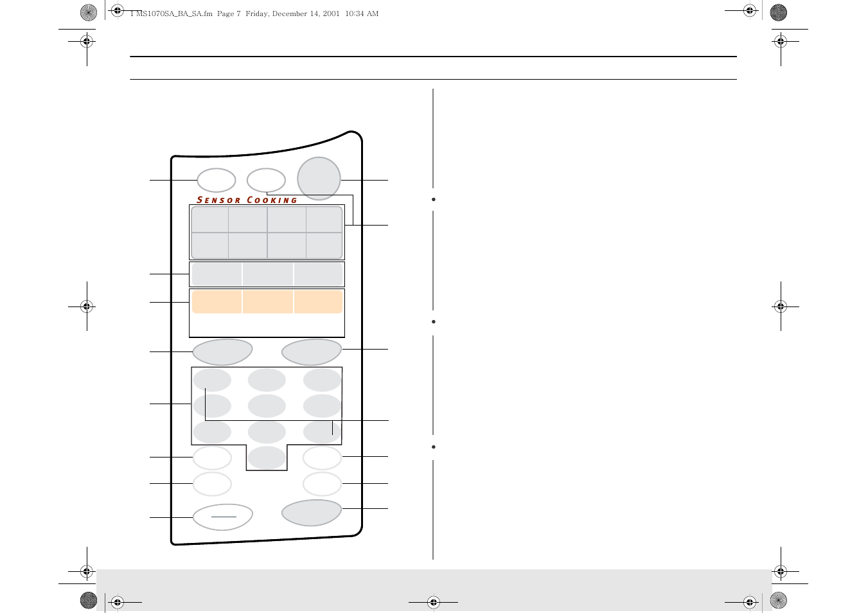The height and width of the screenshot is (613, 868).
Task: Click the large round gray dial button
Action: tap(319, 179)
